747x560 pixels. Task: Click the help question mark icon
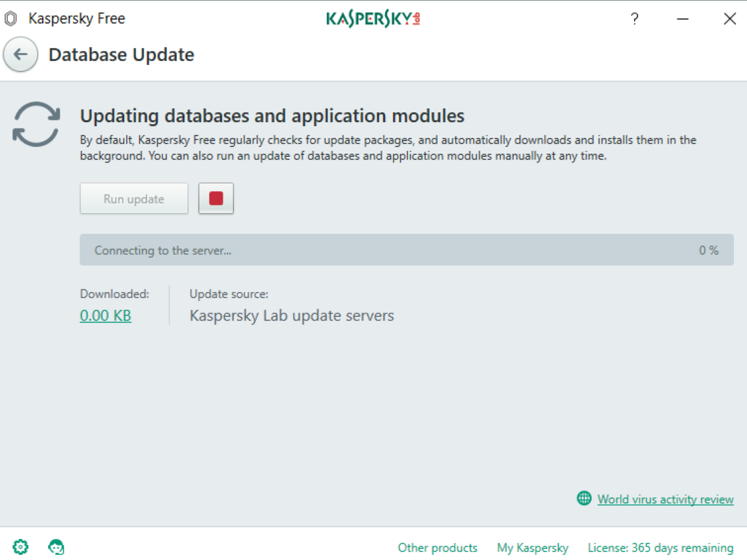click(x=634, y=18)
